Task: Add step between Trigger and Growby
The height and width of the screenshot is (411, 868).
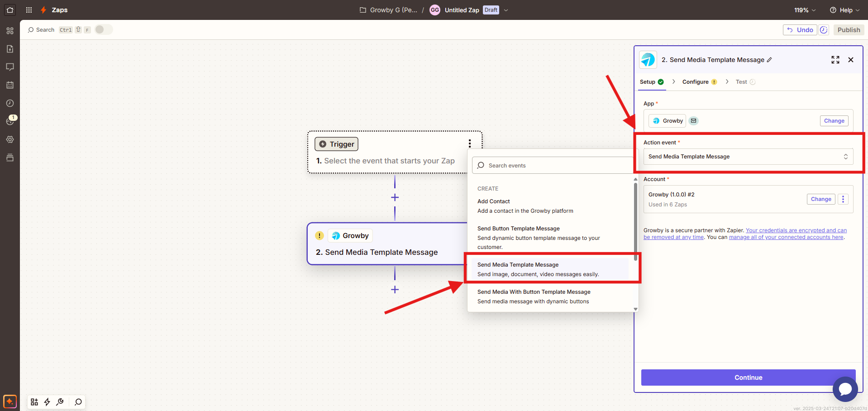Action: [x=395, y=197]
